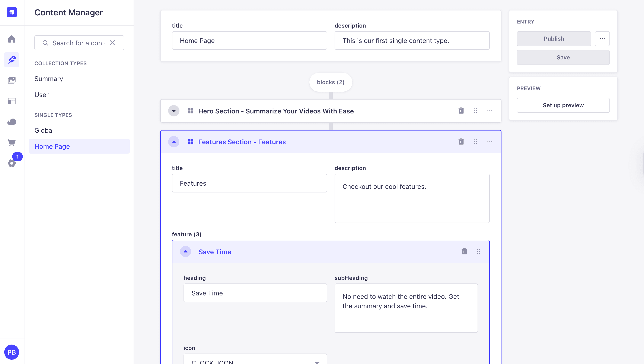The width and height of the screenshot is (644, 364).
Task: Clear the content type search field
Action: (x=112, y=43)
